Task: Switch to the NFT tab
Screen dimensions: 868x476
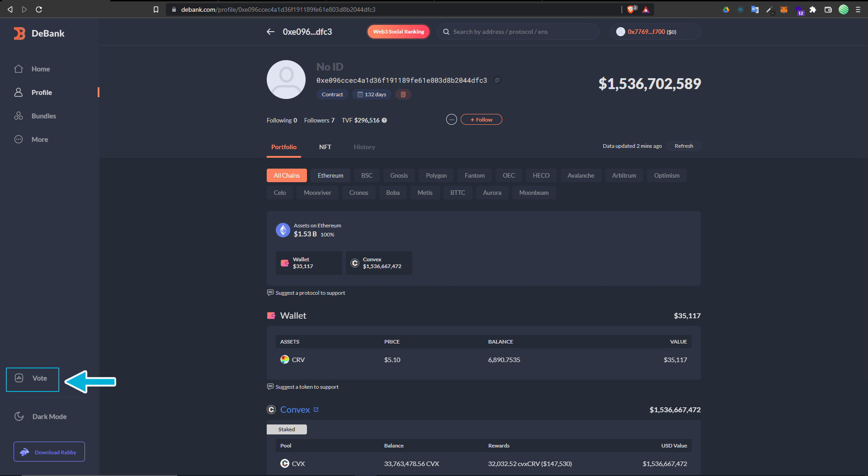Action: pyautogui.click(x=325, y=147)
